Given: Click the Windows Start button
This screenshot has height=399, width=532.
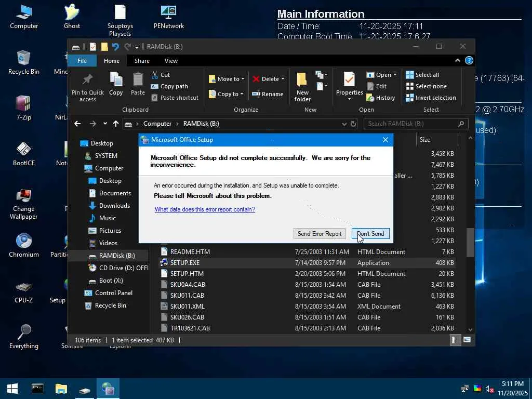Looking at the screenshot, I should tap(12, 389).
